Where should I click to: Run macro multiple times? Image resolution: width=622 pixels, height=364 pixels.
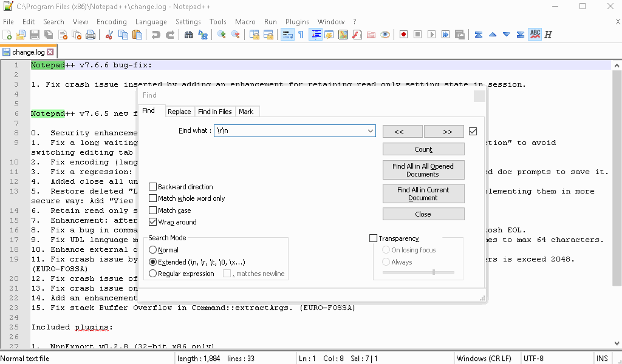tap(444, 35)
